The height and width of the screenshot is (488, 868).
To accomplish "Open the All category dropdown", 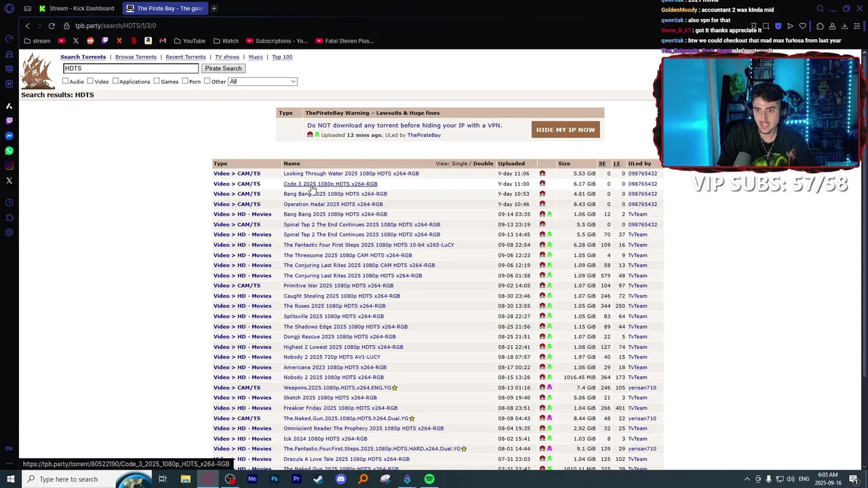I will pos(262,81).
